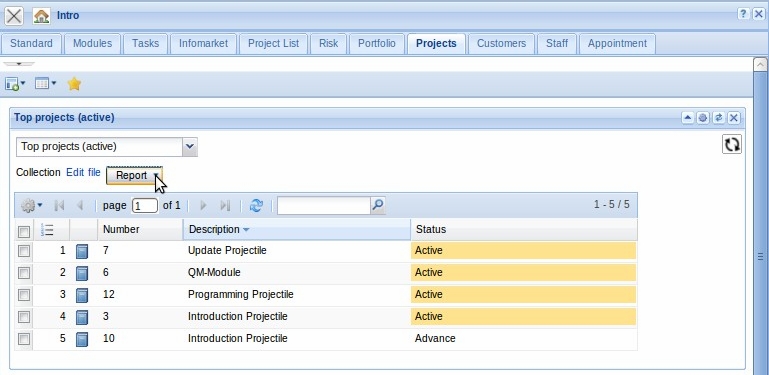Check the select-all header checkbox

point(24,231)
